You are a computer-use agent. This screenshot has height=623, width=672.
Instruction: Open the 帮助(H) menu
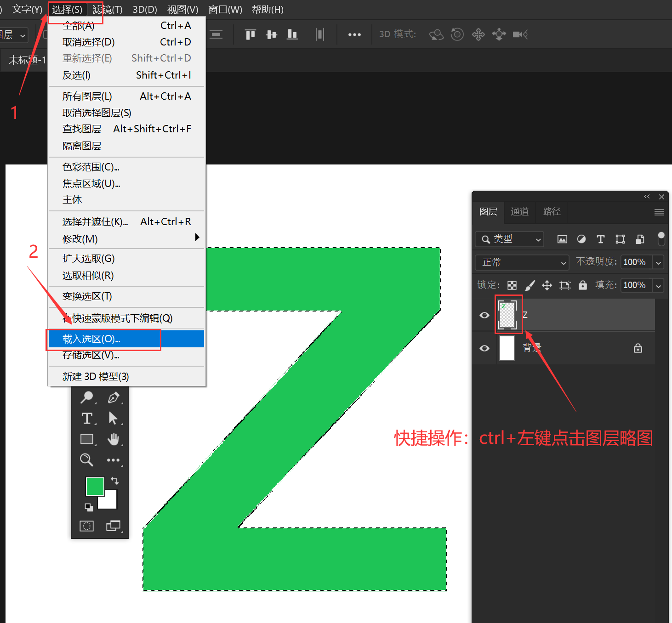click(x=268, y=10)
